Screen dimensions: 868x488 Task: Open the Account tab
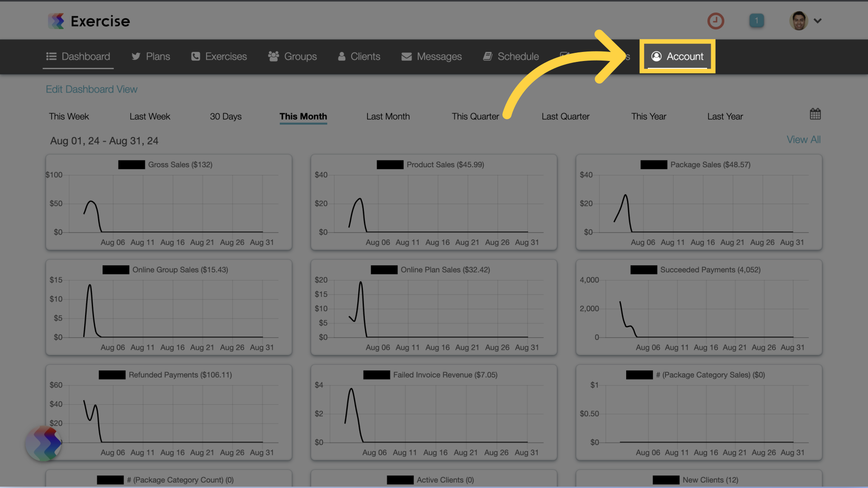[x=677, y=56]
